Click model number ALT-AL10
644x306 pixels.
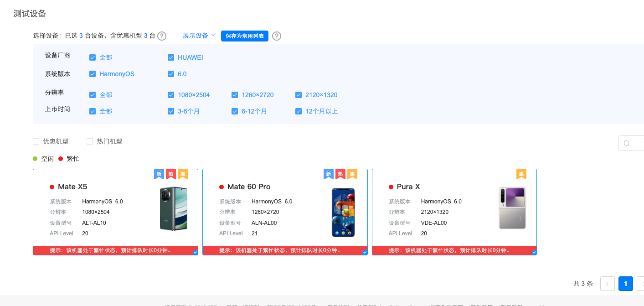click(94, 223)
